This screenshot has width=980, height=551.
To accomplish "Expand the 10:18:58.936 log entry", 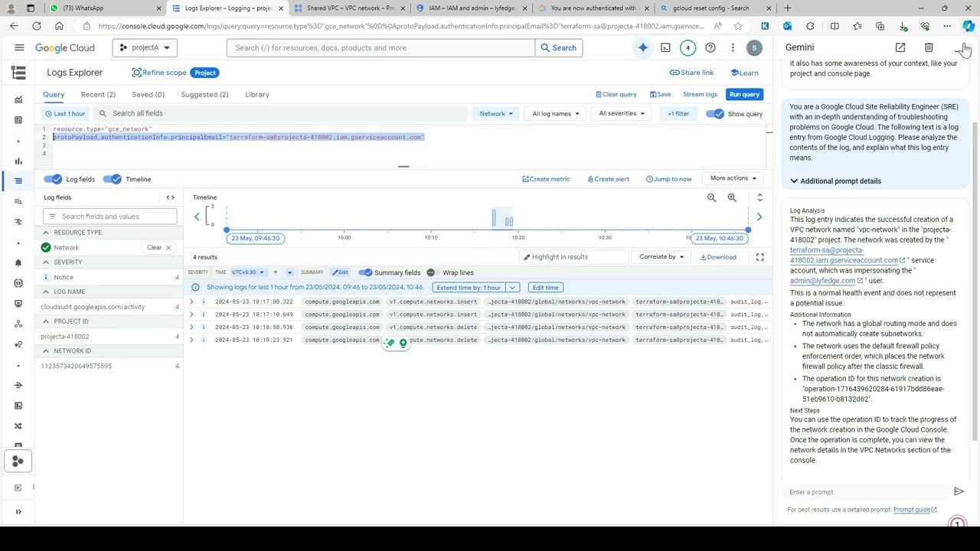I will (191, 327).
